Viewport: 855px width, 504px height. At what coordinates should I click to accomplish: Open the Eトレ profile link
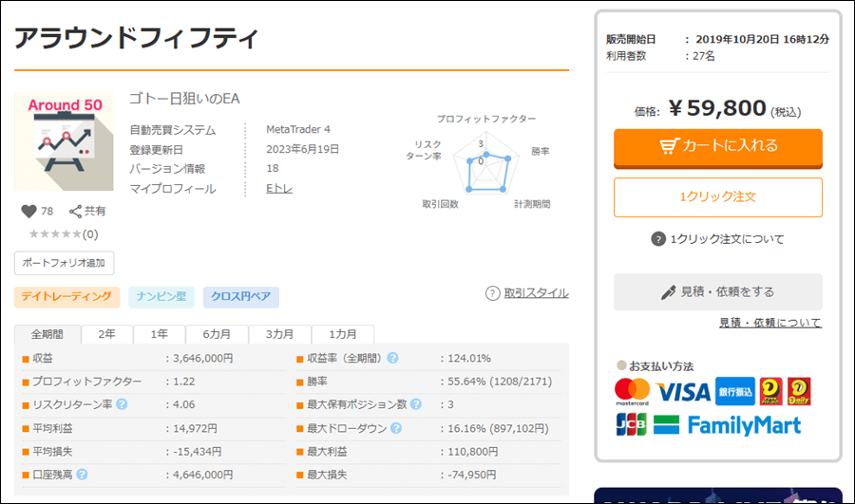pos(279,189)
